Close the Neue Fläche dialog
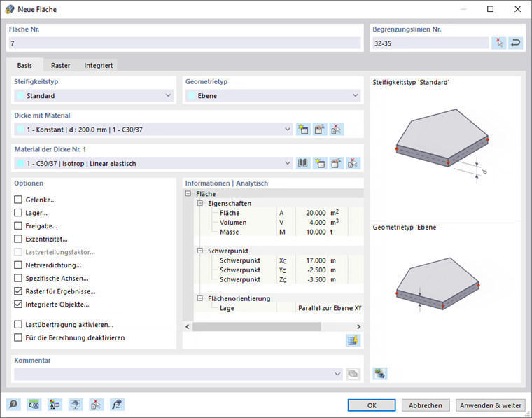Viewport: 532px width, 418px height. (x=517, y=9)
